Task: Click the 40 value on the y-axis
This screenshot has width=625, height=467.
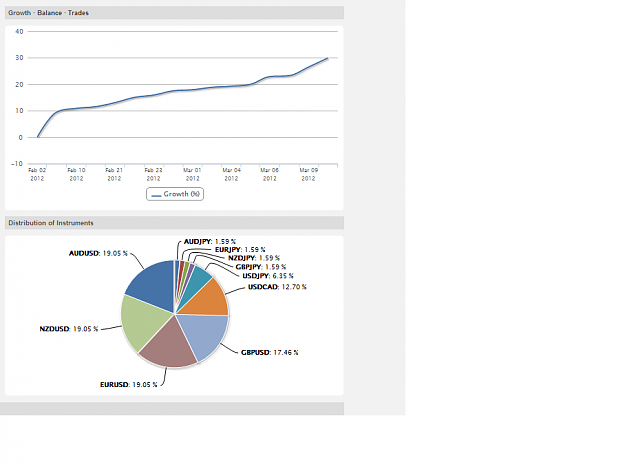Action: [19, 31]
